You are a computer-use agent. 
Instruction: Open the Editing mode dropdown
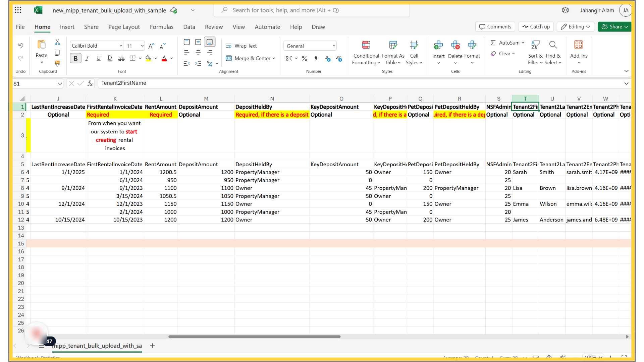tap(576, 27)
